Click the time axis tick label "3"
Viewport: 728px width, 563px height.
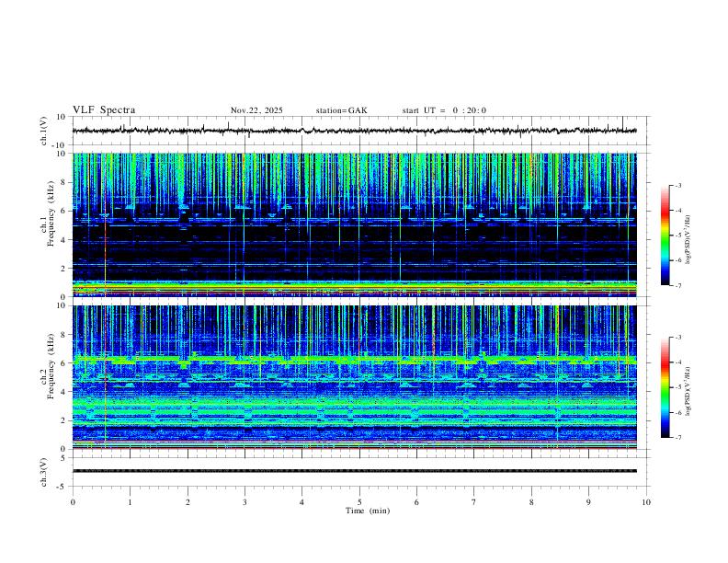245,502
